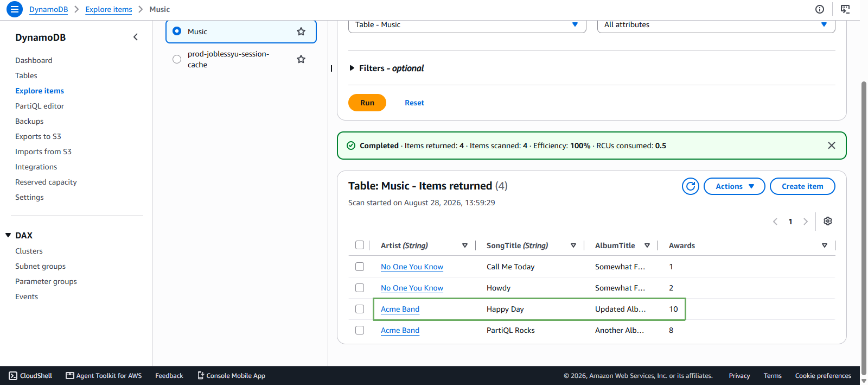Sort by Artist column arrow
This screenshot has height=385, width=868.
pos(465,245)
